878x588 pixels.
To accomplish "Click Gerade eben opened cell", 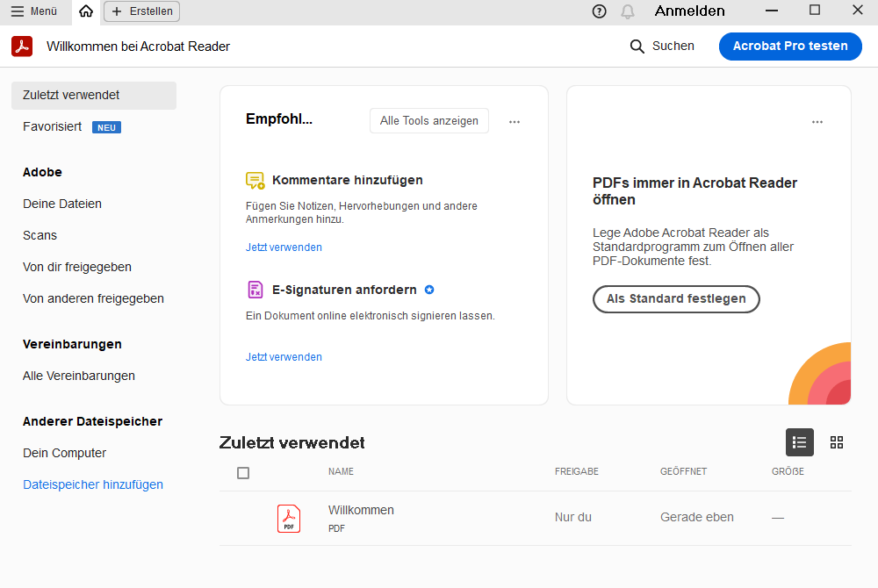I will [696, 518].
